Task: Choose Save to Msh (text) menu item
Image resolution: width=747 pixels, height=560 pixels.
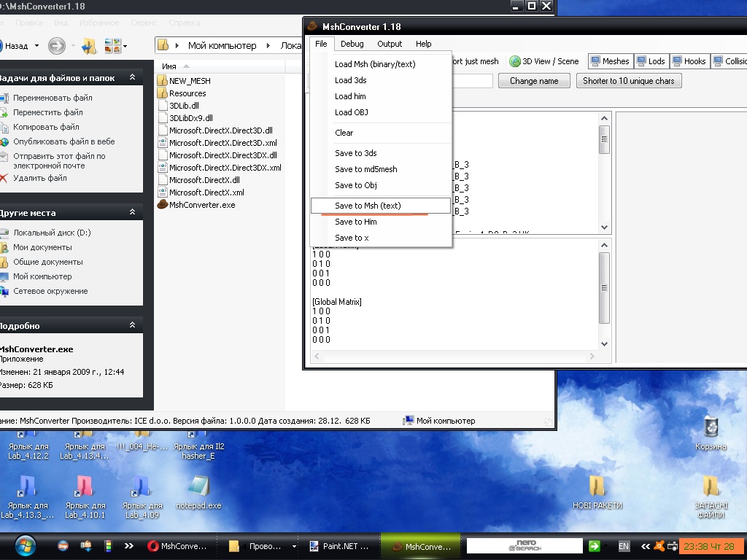Action: coord(368,206)
